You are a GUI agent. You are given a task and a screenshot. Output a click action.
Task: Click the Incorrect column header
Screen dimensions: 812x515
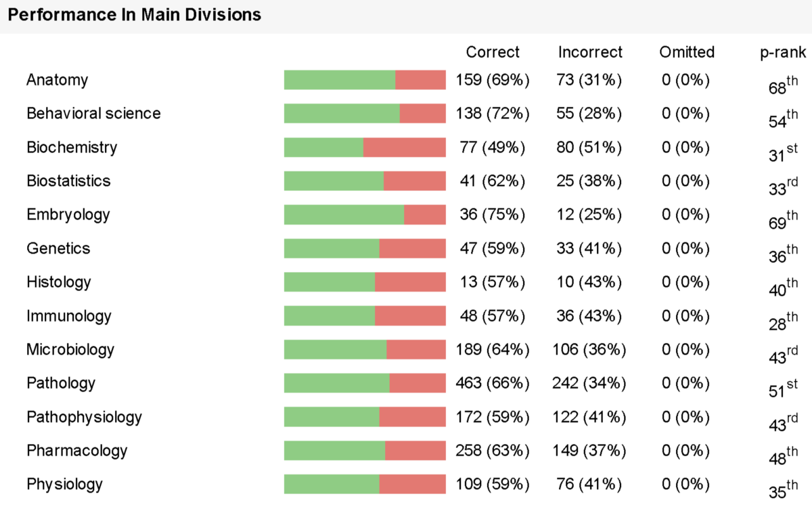coord(590,52)
